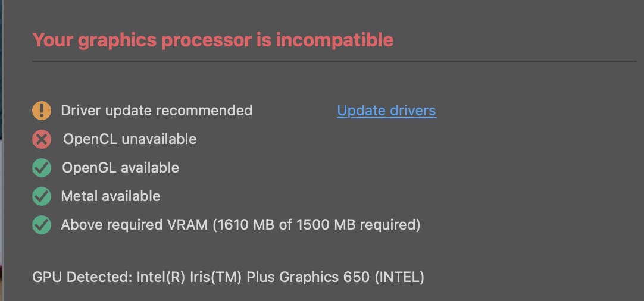
Task: Click the Intel(R) Iris(TM) Plus Graphics 650 name
Action: point(253,277)
